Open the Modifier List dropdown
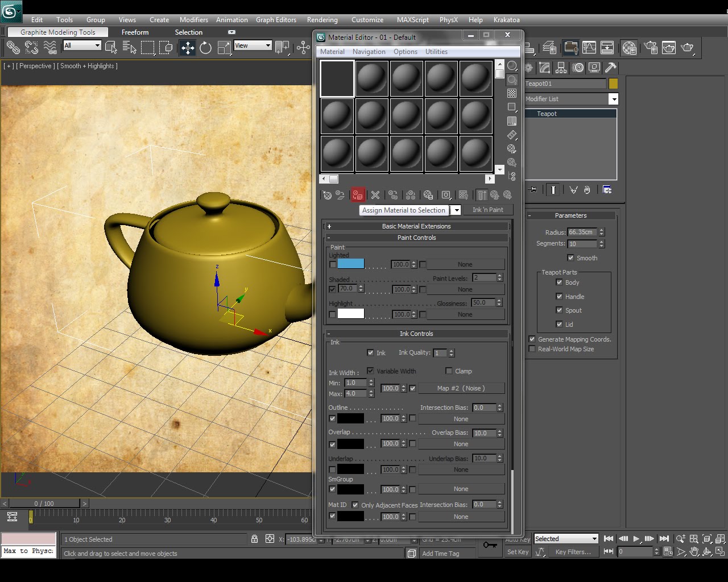This screenshot has height=582, width=728. tap(614, 99)
